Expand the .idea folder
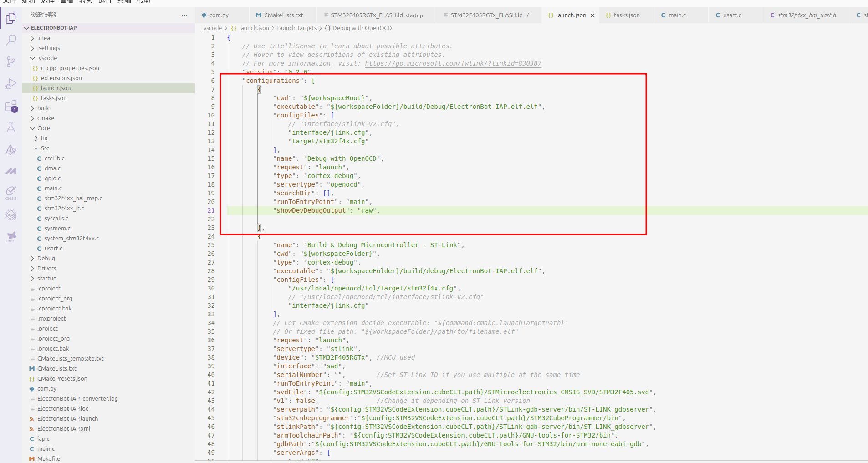The height and width of the screenshot is (463, 868). tap(44, 38)
